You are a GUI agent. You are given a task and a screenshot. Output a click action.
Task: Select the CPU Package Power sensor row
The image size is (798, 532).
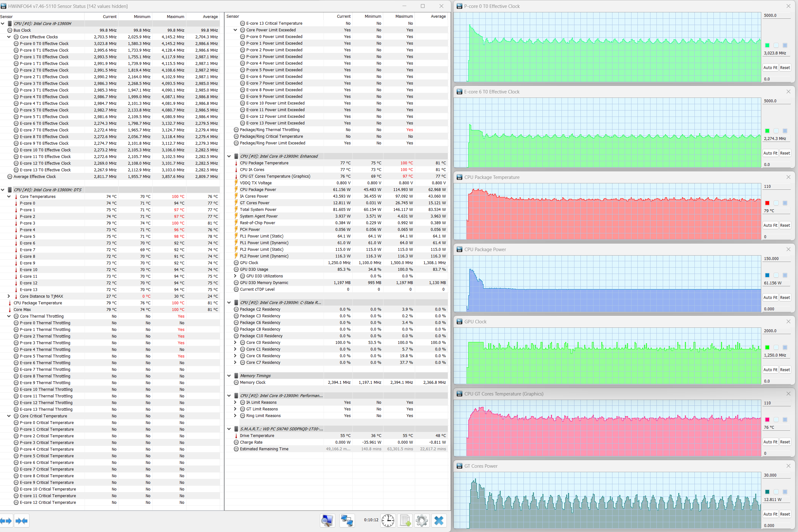[x=258, y=190]
